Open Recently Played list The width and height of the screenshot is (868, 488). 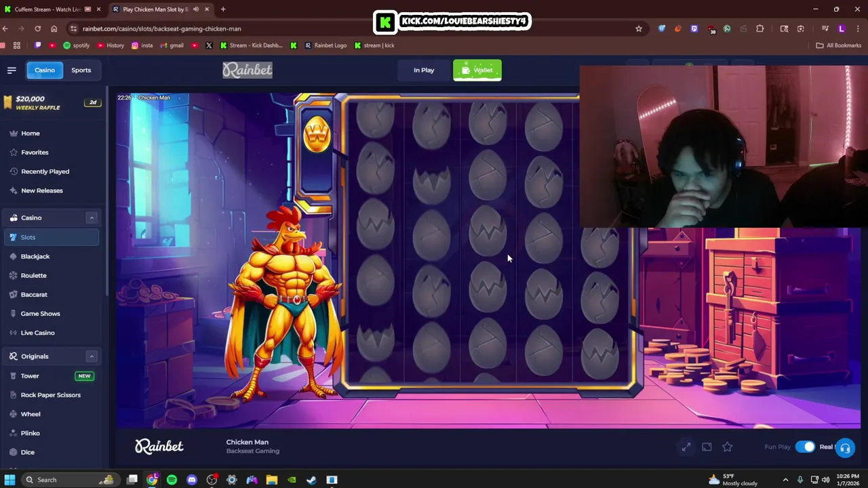[45, 171]
